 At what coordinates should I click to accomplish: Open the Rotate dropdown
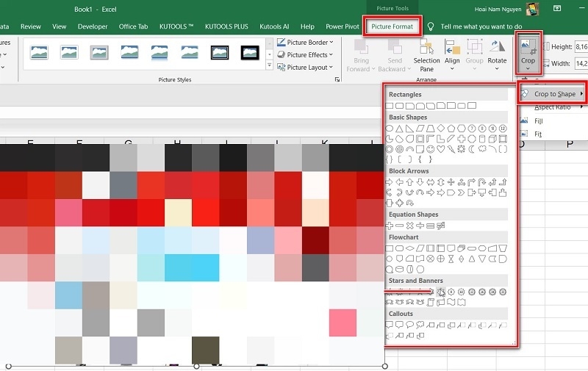497,54
